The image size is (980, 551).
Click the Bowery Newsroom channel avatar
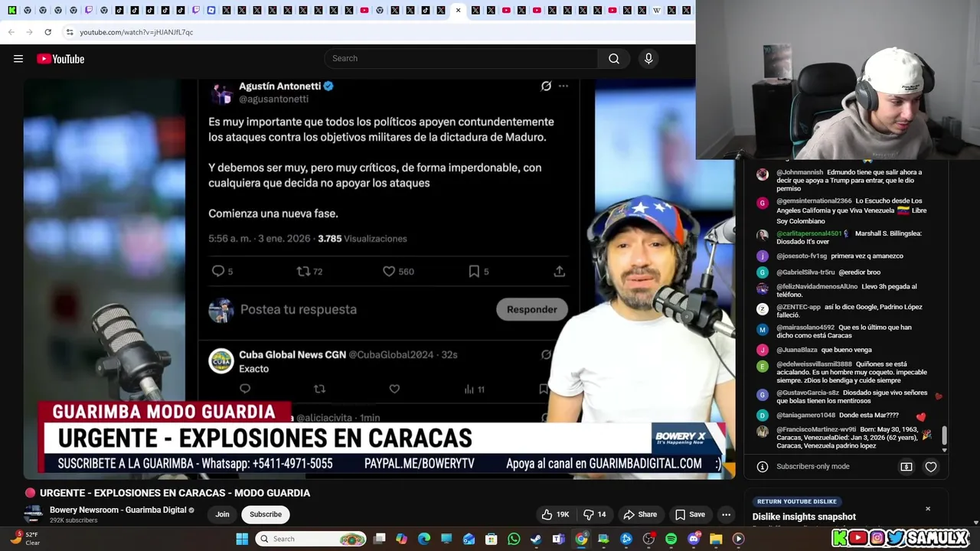point(33,514)
